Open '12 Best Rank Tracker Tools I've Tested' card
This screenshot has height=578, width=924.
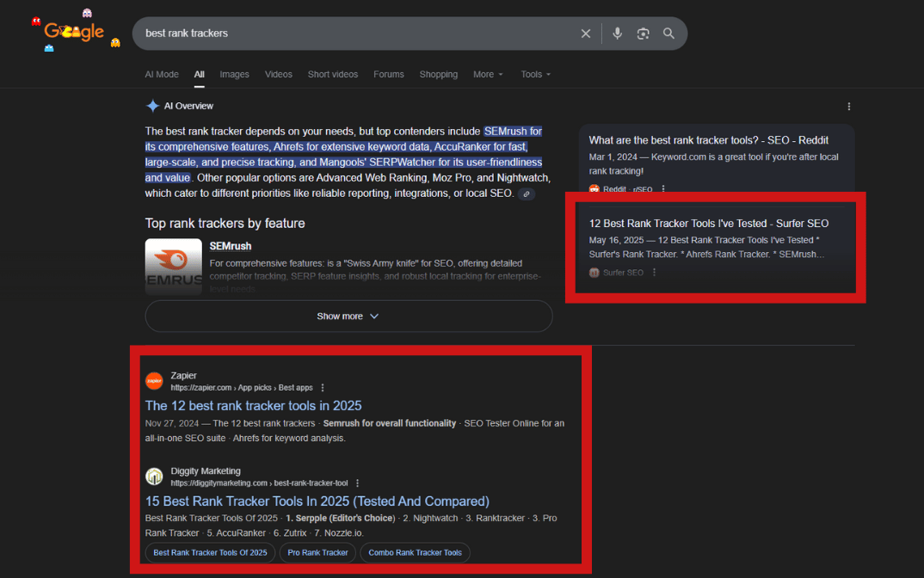tap(708, 224)
